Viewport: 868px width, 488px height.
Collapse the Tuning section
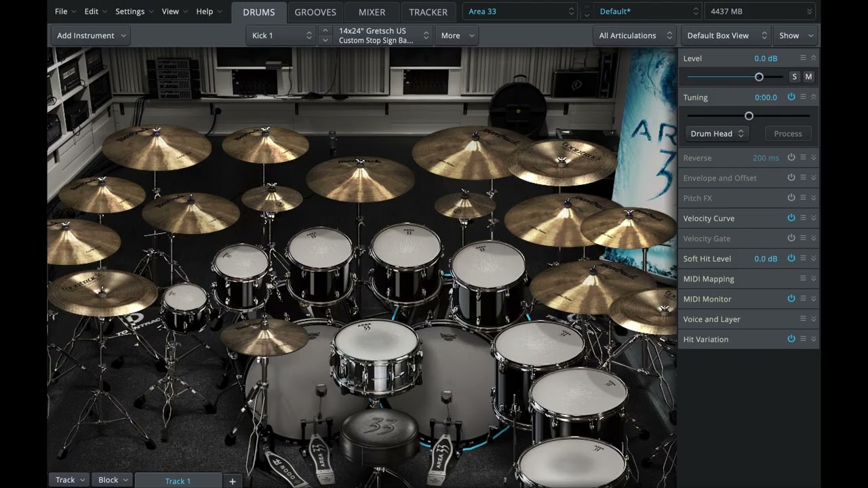pos(813,97)
